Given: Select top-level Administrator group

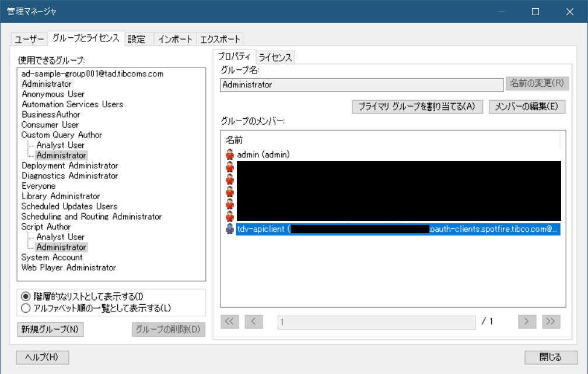Looking at the screenshot, I should (x=47, y=84).
